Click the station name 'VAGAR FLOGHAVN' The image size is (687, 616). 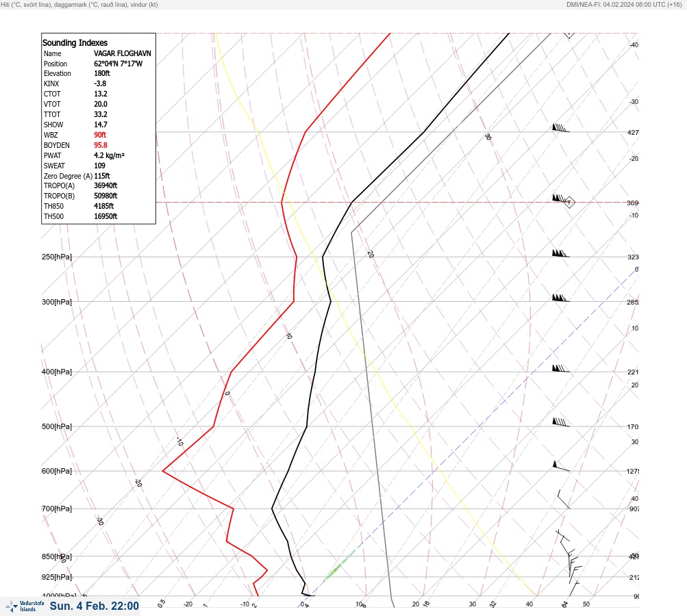click(122, 53)
